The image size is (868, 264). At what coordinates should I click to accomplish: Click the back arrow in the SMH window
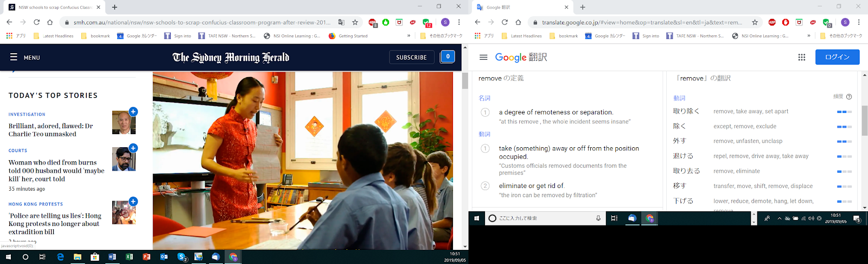click(9, 22)
